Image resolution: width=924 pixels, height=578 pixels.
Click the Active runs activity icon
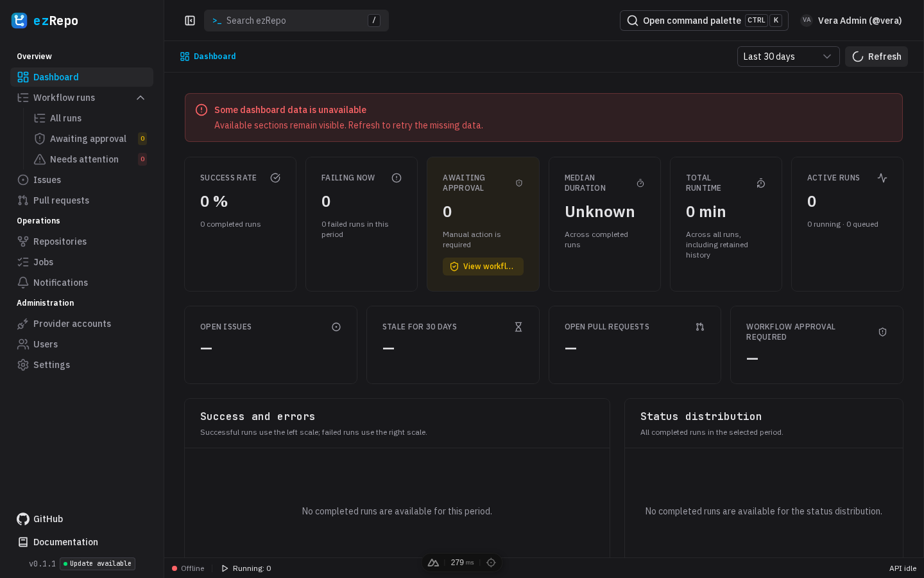click(882, 178)
